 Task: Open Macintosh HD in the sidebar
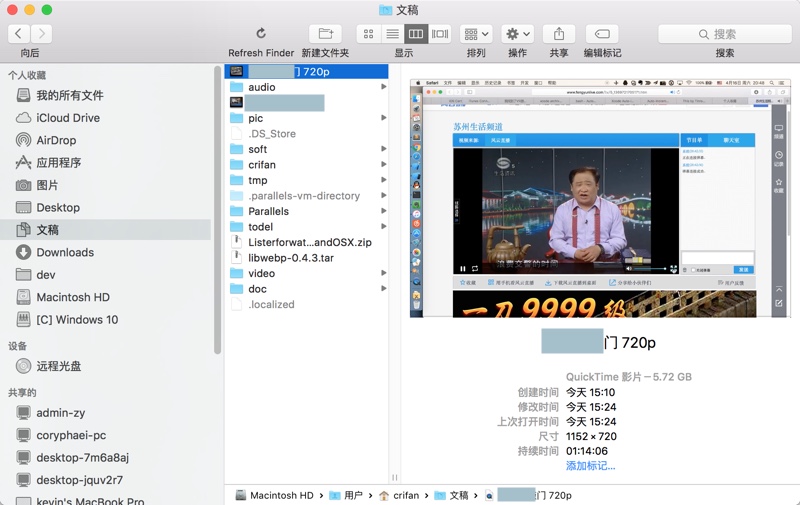coord(72,297)
